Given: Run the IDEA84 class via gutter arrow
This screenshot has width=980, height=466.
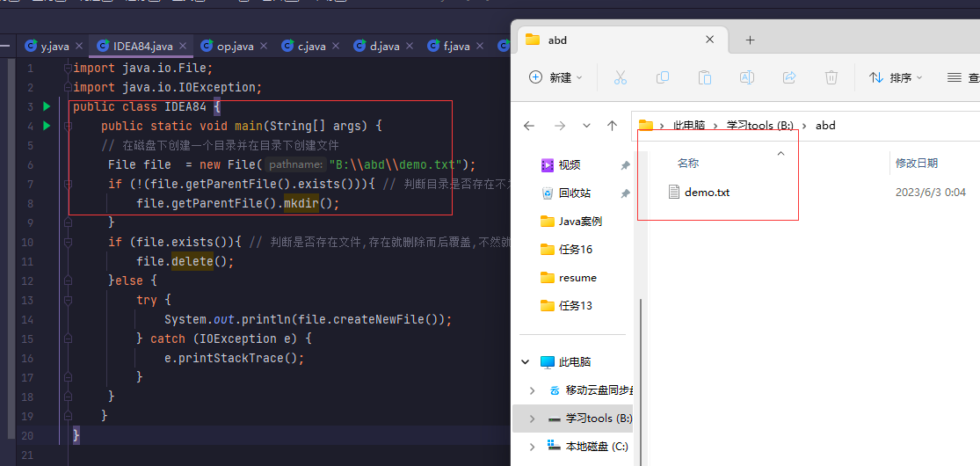Looking at the screenshot, I should point(47,106).
